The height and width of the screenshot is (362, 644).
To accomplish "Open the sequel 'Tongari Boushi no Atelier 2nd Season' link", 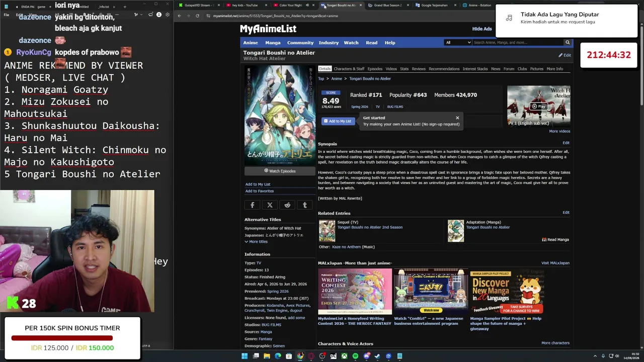I will click(x=370, y=227).
